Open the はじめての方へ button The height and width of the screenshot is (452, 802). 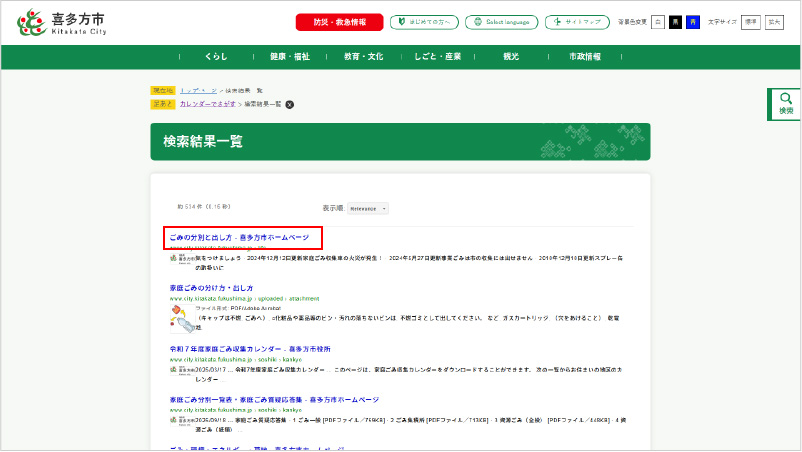[424, 22]
